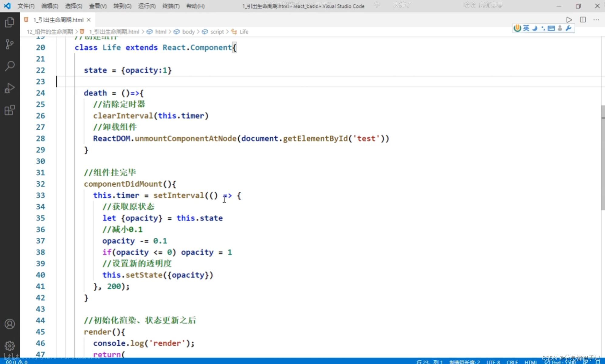Viewport: 605px width, 364px height.
Task: Click the 制表符长度: 2 indentation setting
Action: [464, 362]
